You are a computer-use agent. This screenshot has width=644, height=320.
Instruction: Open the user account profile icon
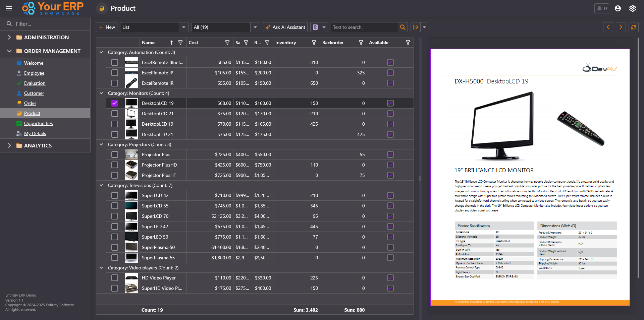coord(618,8)
